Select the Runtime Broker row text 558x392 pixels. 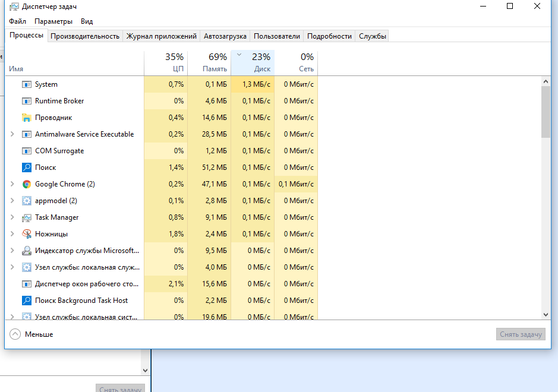59,101
